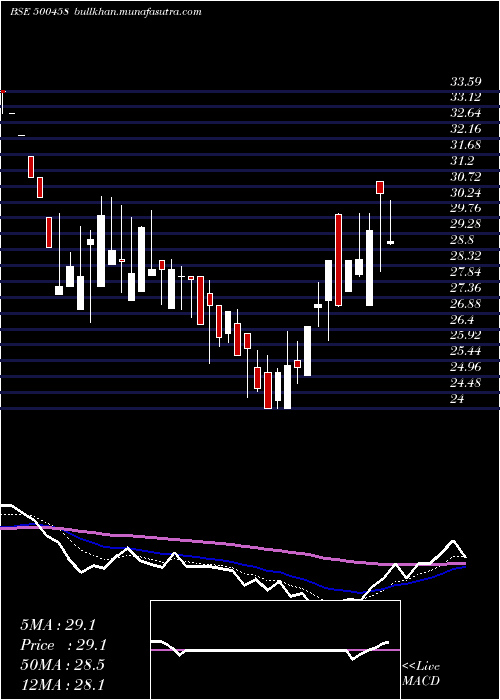Select the 27.84 price axis label
The width and height of the screenshot is (500, 700).
[466, 272]
